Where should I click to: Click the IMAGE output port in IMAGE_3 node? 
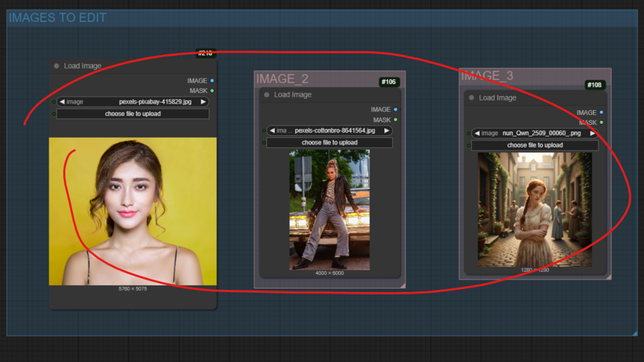[x=602, y=113]
